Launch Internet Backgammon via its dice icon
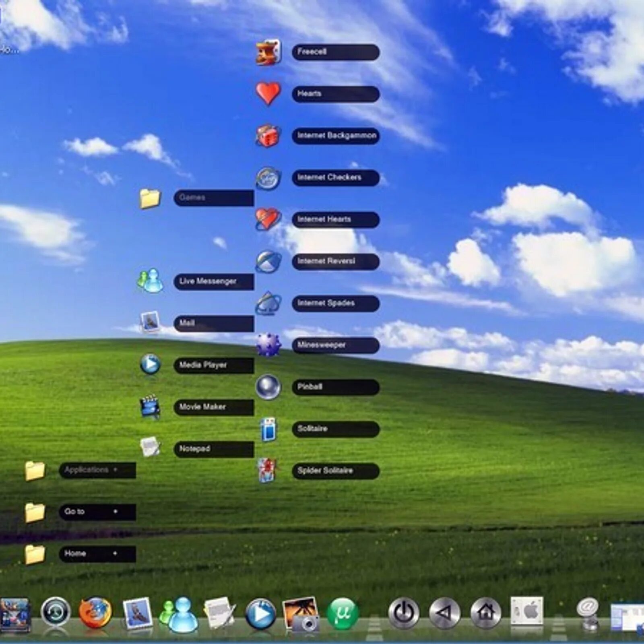This screenshot has height=644, width=644. point(268,136)
